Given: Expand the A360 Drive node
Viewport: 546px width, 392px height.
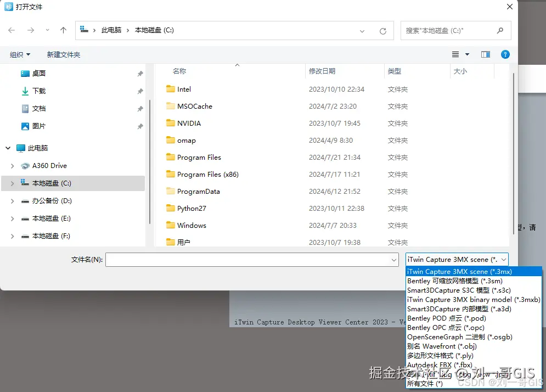Looking at the screenshot, I should click(13, 166).
